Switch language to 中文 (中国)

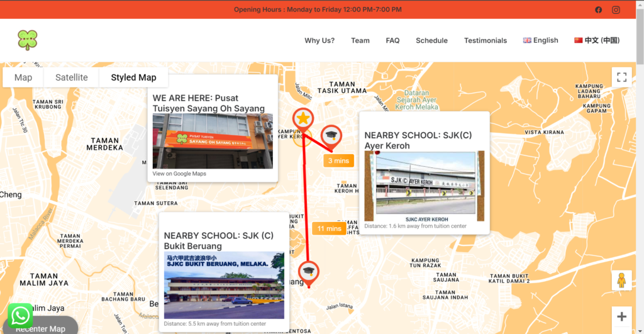(597, 40)
